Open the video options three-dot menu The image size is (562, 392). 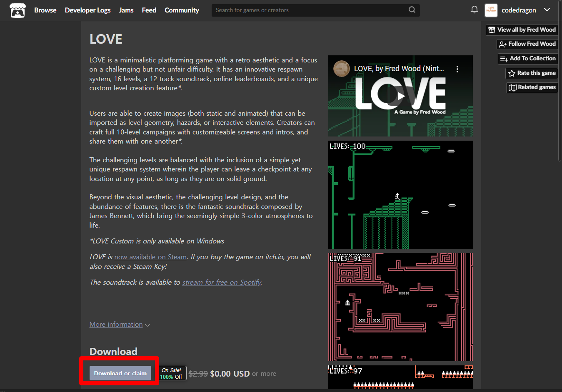pos(457,69)
